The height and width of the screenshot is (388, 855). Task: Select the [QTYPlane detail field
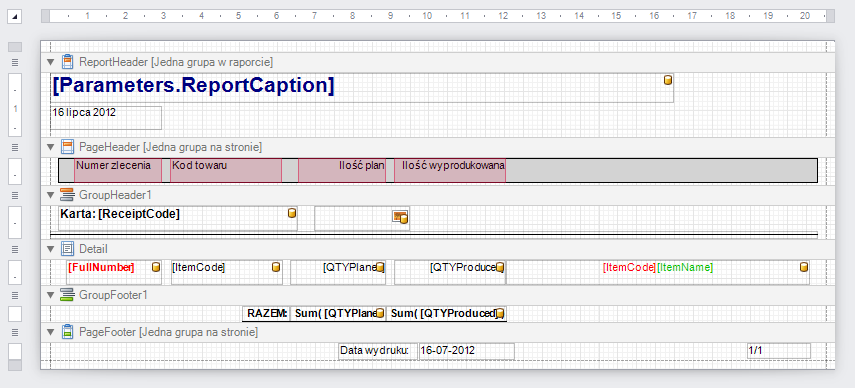click(x=338, y=272)
